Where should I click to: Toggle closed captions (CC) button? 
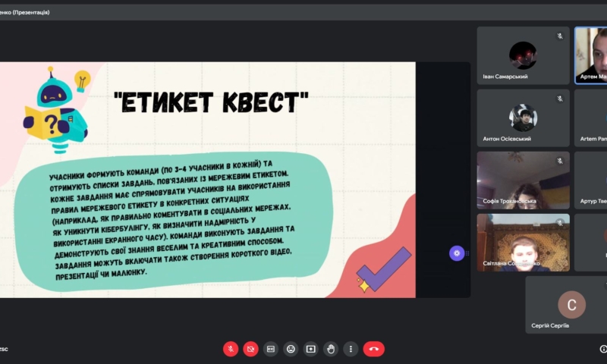(x=271, y=349)
